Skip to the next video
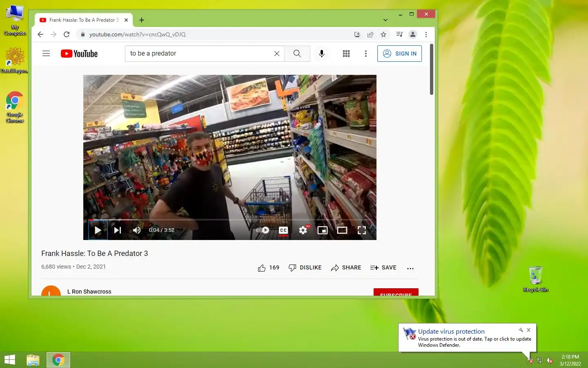Screen dimensions: 588x368 (118, 230)
